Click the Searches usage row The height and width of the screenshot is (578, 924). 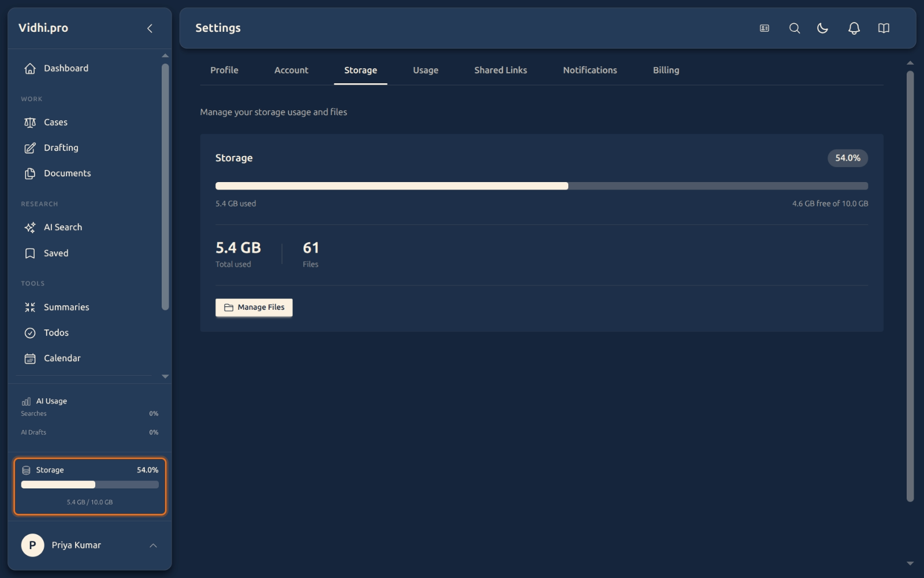tap(90, 414)
